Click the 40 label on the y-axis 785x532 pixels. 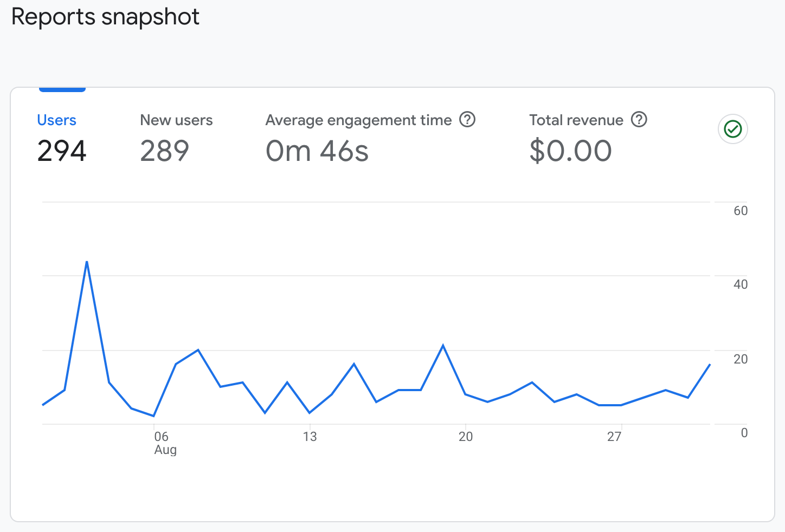coord(741,284)
